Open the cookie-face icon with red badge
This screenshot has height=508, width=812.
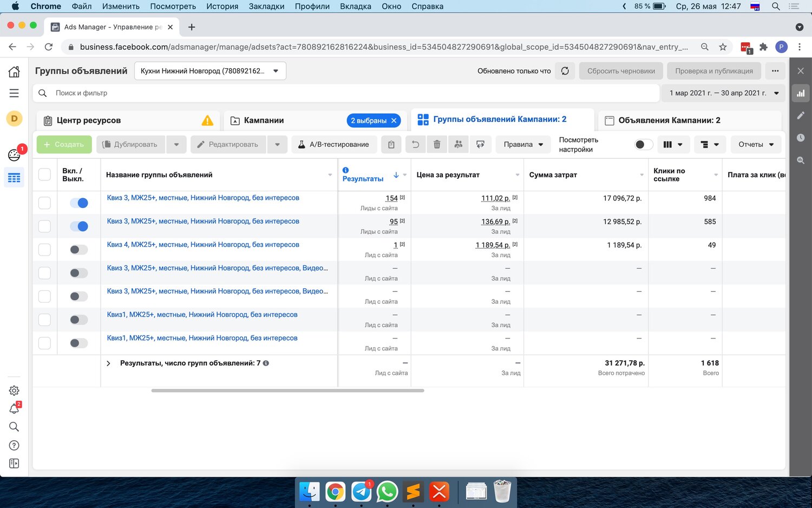pyautogui.click(x=14, y=155)
